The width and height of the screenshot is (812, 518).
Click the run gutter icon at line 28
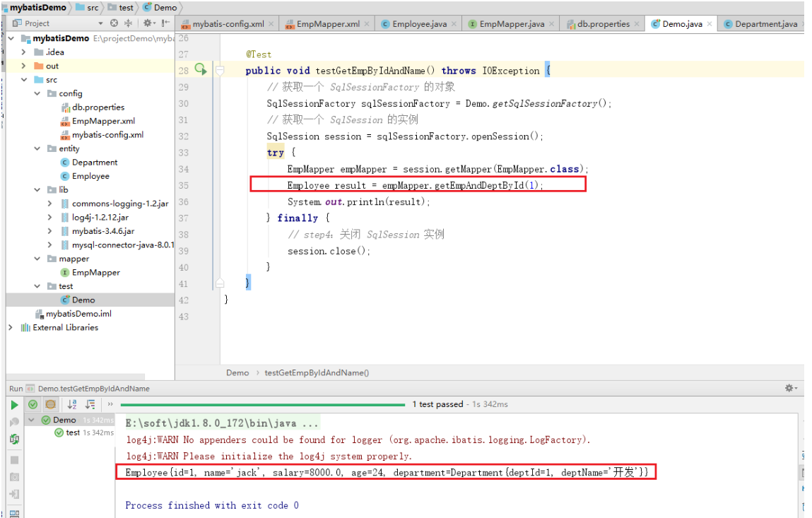click(x=201, y=69)
